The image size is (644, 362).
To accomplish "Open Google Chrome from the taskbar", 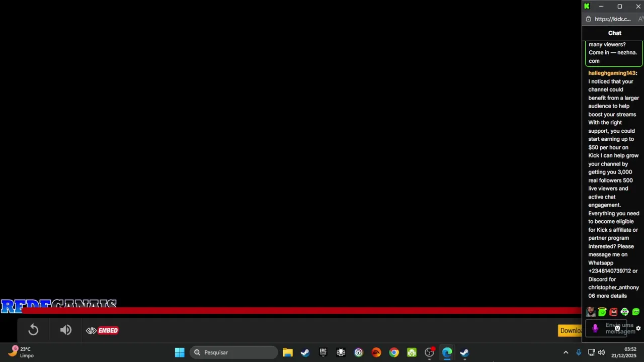I will click(394, 352).
